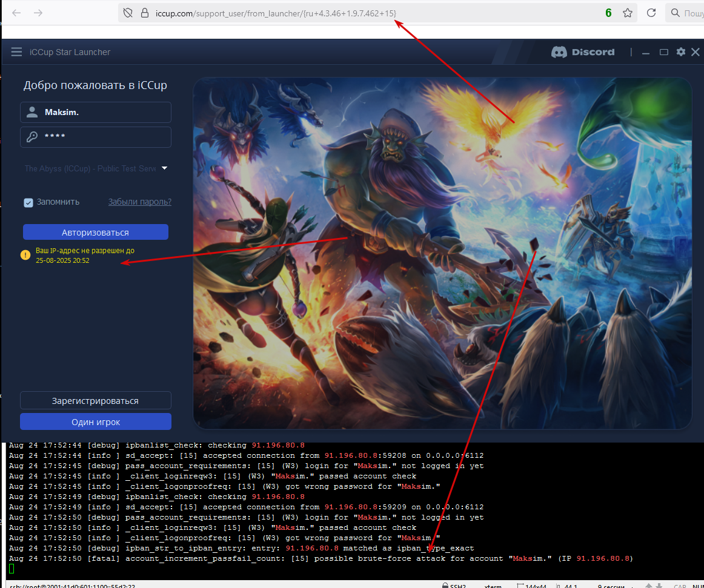Click the Авторизоваться button
This screenshot has height=588, width=704.
pos(96,232)
